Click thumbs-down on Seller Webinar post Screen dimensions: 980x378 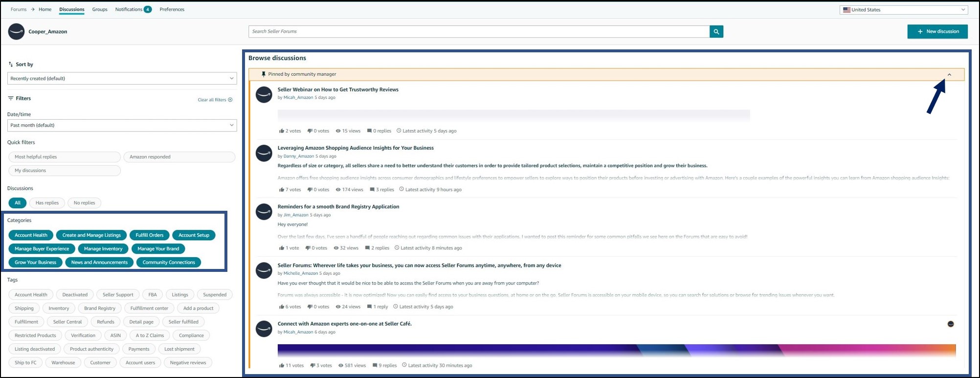[310, 131]
